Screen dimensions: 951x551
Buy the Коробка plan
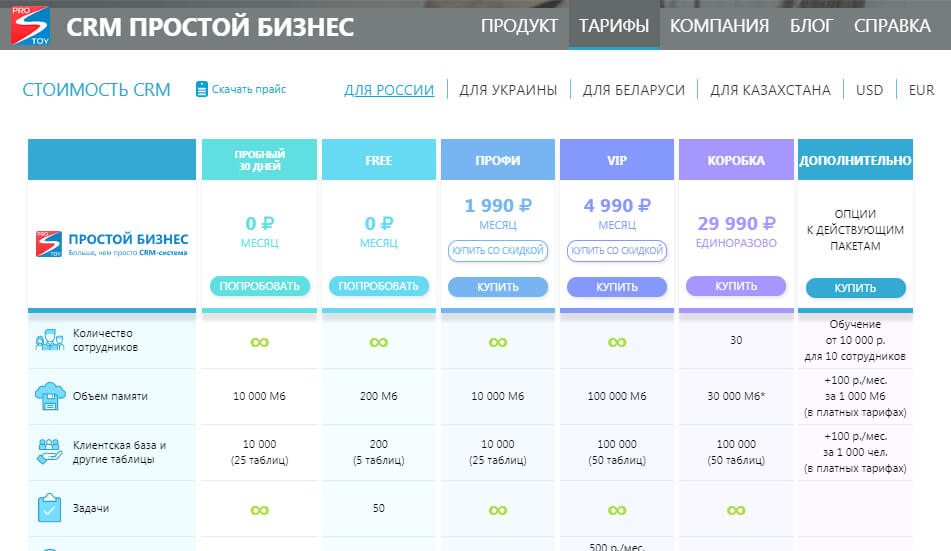pyautogui.click(x=736, y=286)
